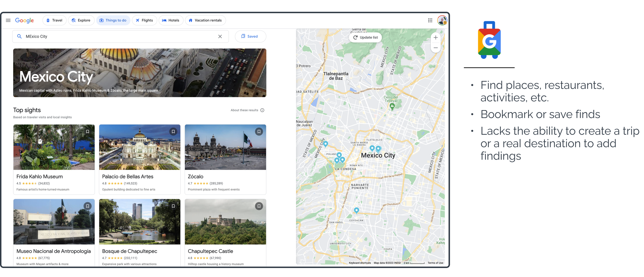Click the Google logo
Screen dimensions: 644x277
coord(24,21)
